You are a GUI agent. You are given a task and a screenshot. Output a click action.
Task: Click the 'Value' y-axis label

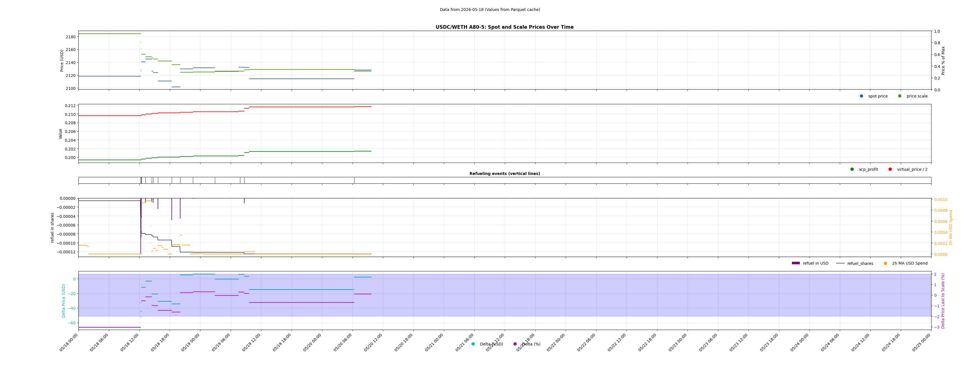[x=60, y=134]
